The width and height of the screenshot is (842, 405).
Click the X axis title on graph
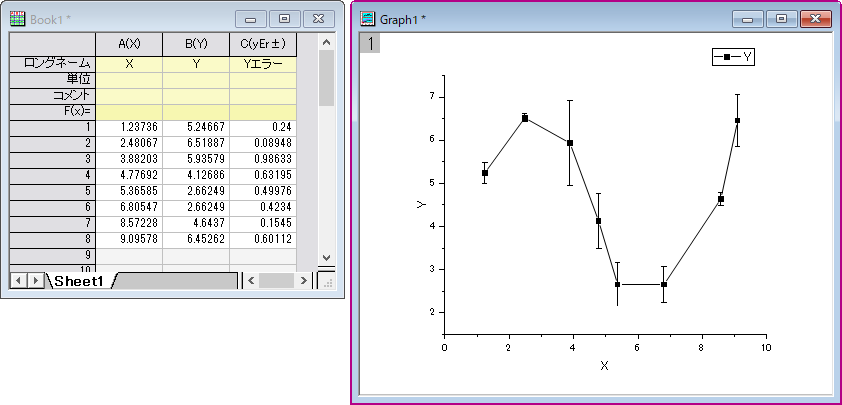tap(604, 366)
